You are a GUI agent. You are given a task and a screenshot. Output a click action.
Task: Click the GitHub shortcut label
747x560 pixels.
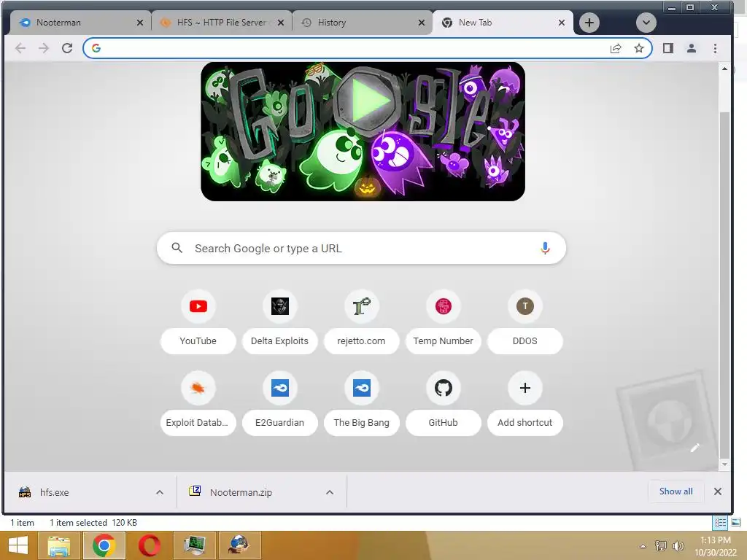(x=443, y=422)
